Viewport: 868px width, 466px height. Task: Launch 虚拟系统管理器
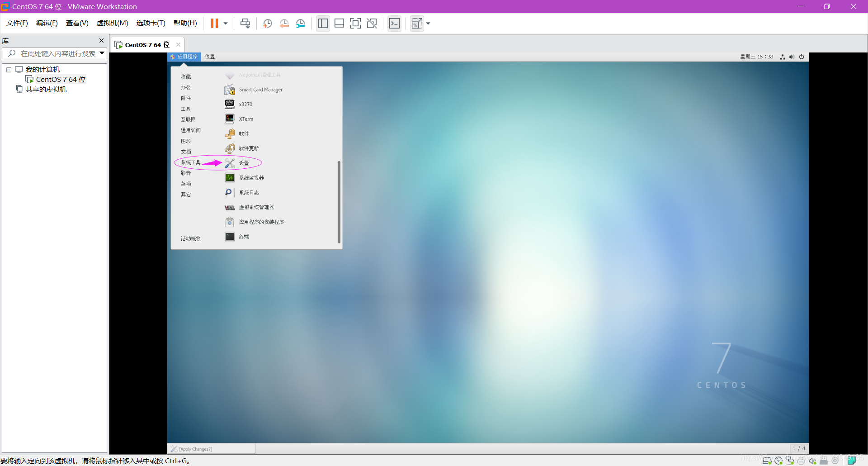257,207
